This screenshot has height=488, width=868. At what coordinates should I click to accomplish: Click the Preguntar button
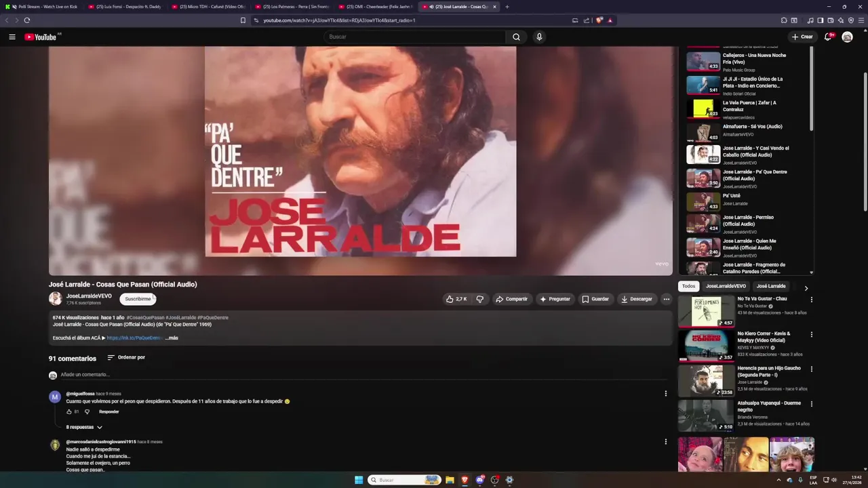(555, 299)
